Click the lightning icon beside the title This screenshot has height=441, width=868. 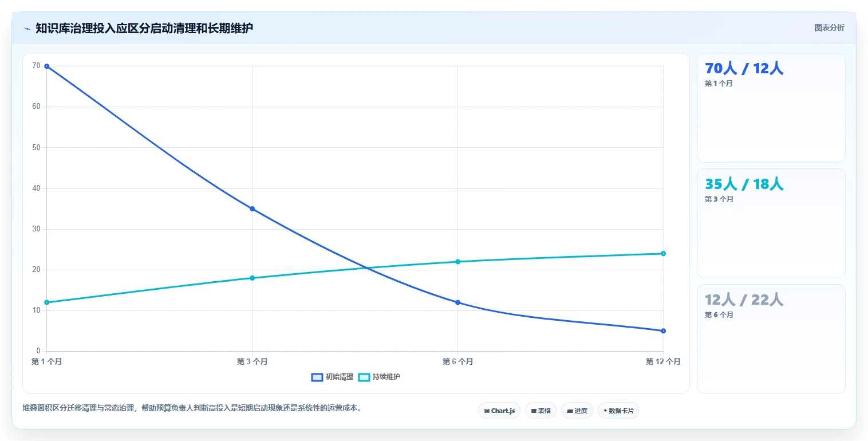(27, 29)
